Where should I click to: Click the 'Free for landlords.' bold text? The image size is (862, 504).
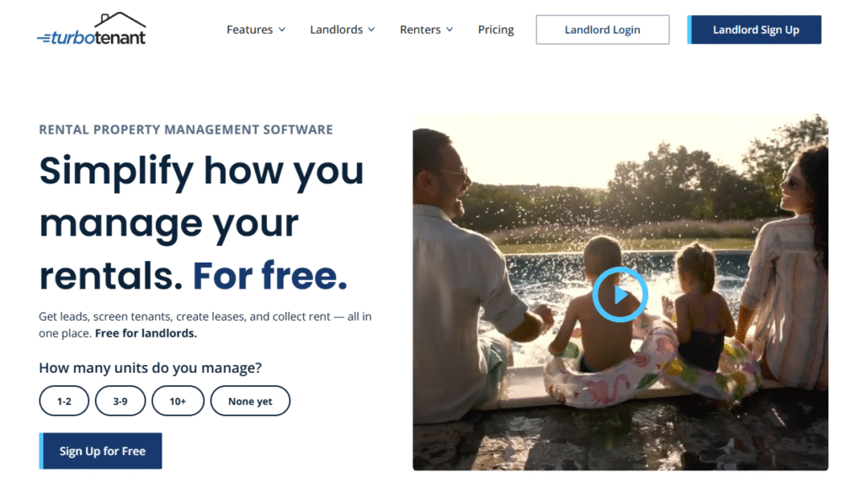146,333
